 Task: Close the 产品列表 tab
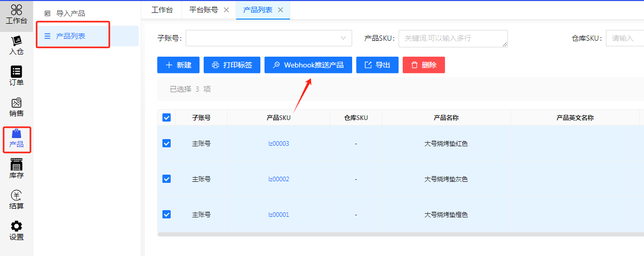click(x=280, y=10)
